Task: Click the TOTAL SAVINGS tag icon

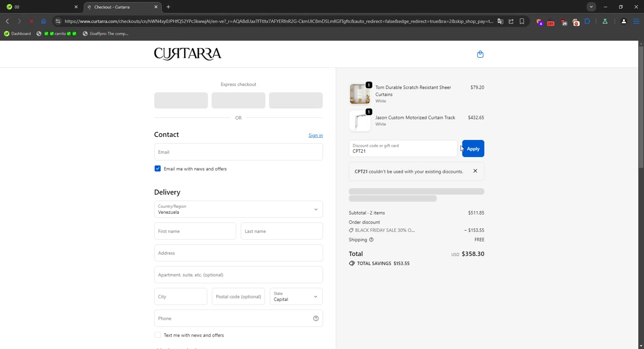Action: coord(352,263)
